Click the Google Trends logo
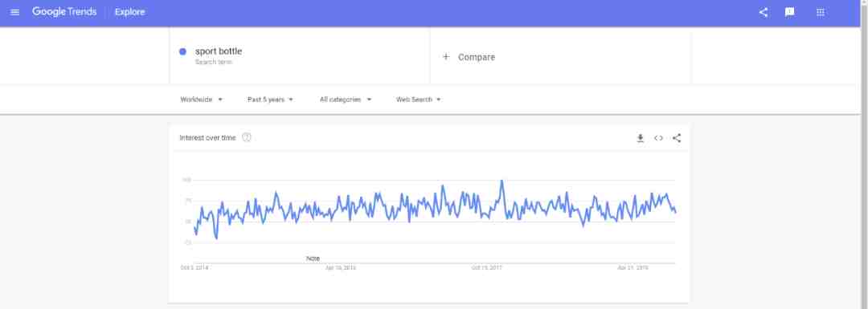The image size is (868, 309). 64,12
